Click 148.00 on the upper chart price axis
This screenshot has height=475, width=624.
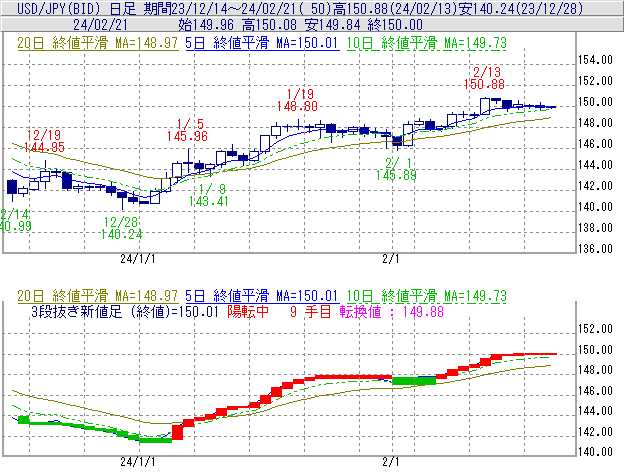click(x=595, y=123)
